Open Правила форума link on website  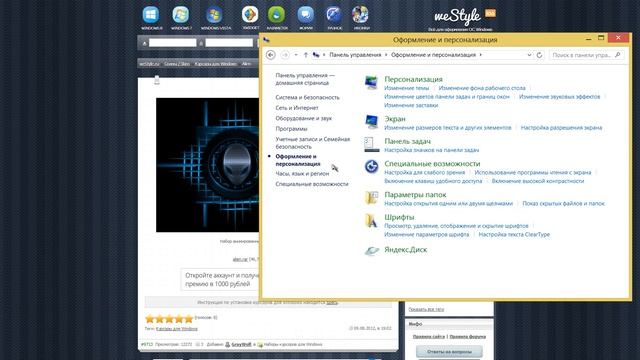click(467, 337)
